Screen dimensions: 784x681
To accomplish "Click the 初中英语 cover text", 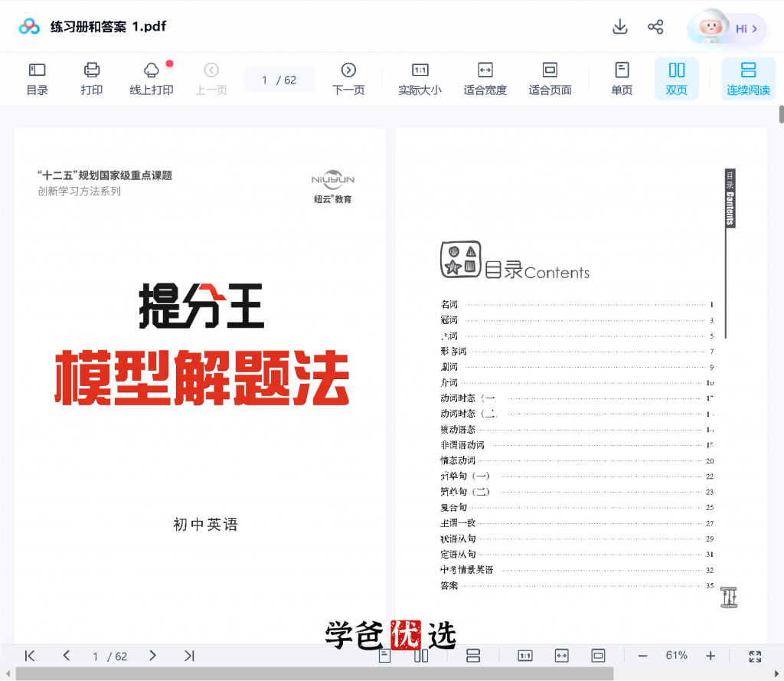I will (x=205, y=525).
